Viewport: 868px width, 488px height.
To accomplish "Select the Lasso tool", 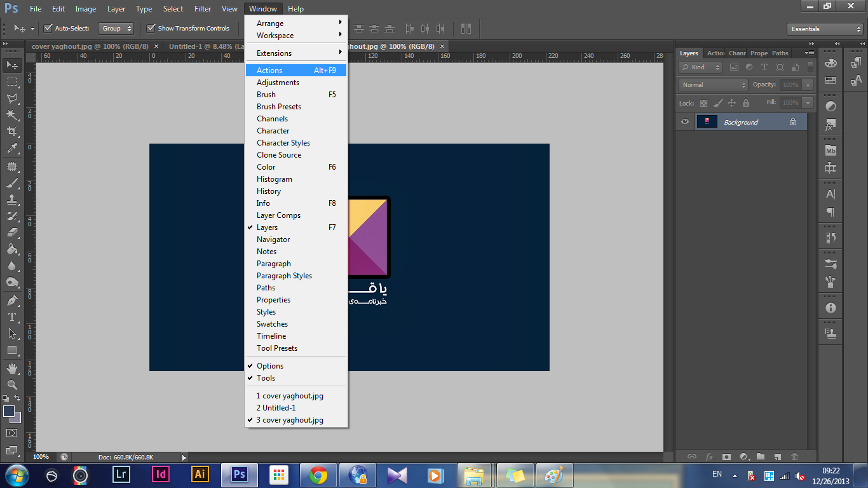I will tap(12, 98).
